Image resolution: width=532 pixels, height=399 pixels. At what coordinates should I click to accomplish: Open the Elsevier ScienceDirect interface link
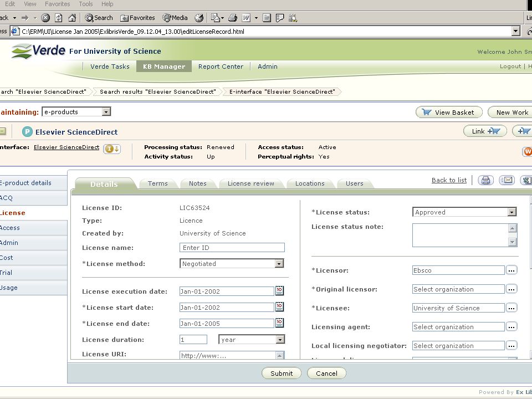point(66,147)
